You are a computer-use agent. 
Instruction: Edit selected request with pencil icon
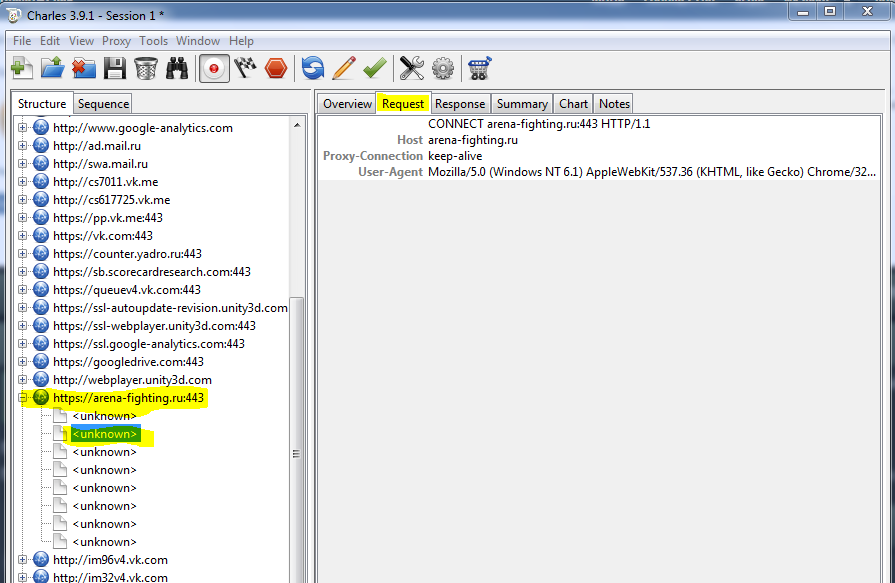tap(344, 69)
